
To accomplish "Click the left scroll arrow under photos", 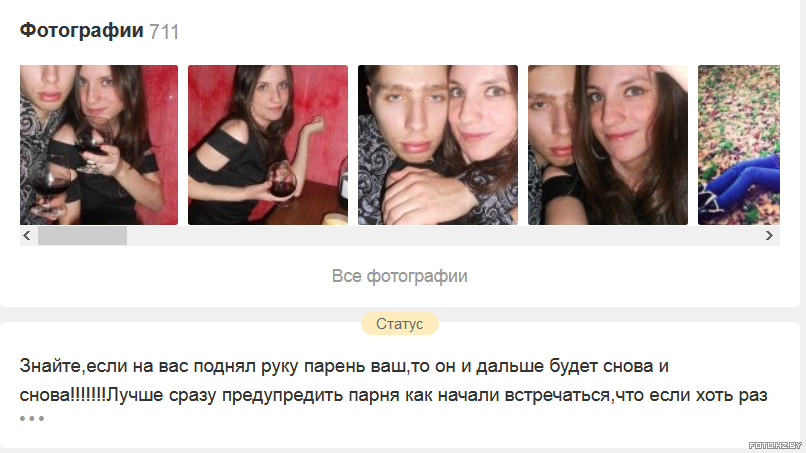I will point(27,235).
